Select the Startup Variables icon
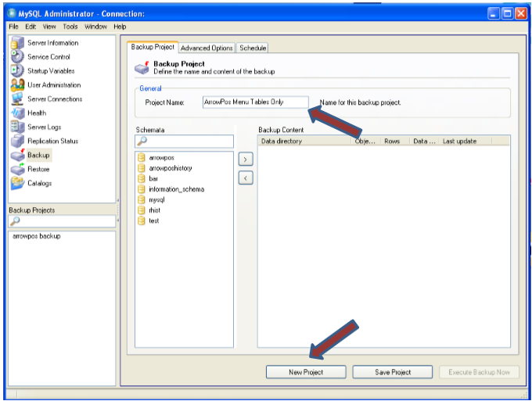This screenshot has height=401, width=532. click(17, 70)
